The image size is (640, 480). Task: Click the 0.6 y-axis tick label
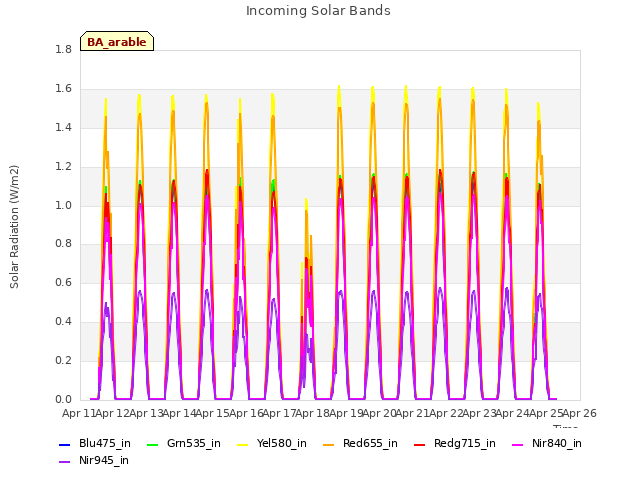click(63, 282)
